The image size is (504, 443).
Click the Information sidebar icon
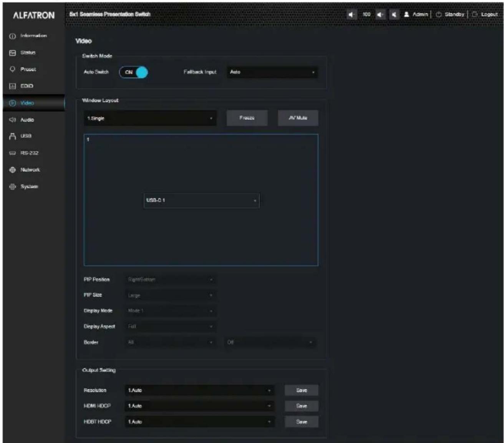(x=12, y=36)
